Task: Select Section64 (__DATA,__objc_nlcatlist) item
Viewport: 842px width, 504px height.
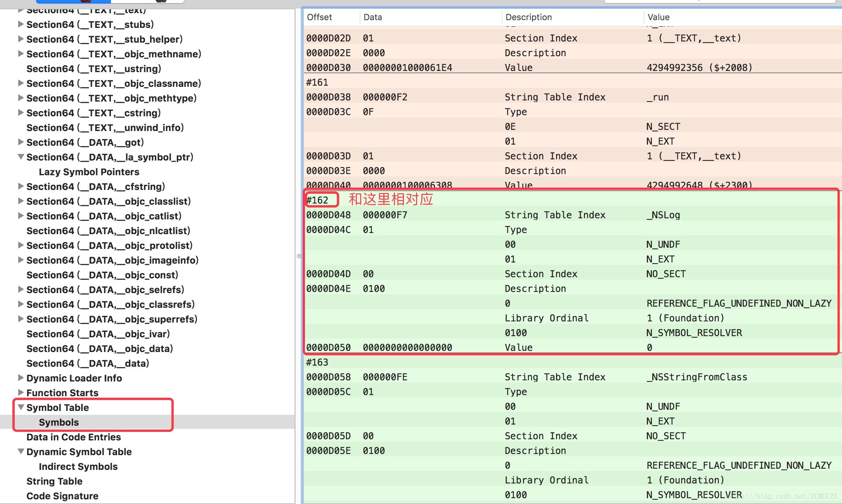Action: (108, 231)
